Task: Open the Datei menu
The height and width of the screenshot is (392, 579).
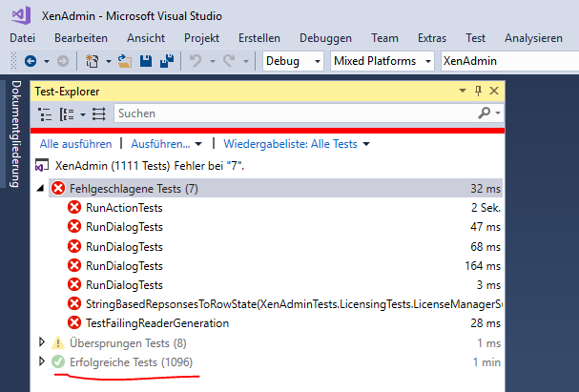Action: pyautogui.click(x=23, y=38)
